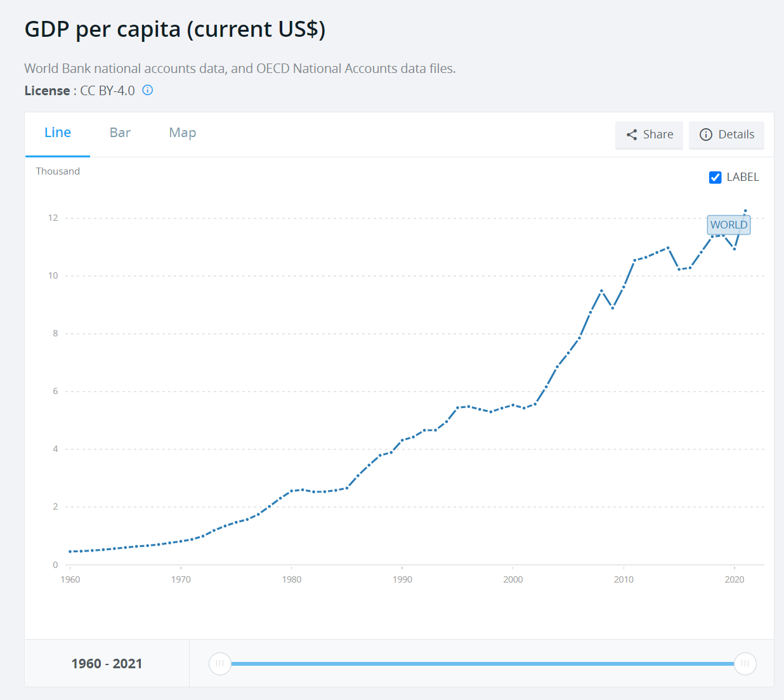Click the Share icon inside the Share button
This screenshot has height=700, width=784.
(x=632, y=135)
